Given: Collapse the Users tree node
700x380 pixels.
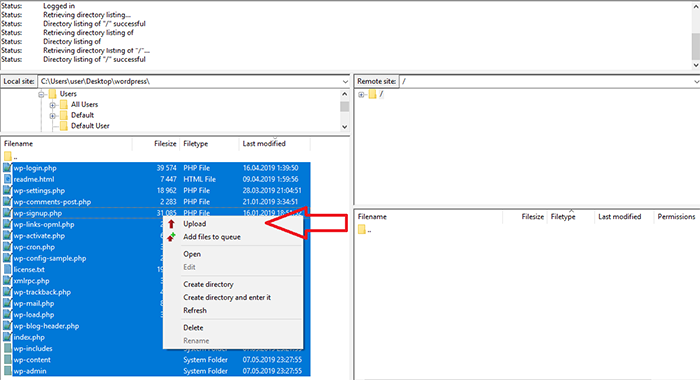Looking at the screenshot, I should click(x=42, y=94).
